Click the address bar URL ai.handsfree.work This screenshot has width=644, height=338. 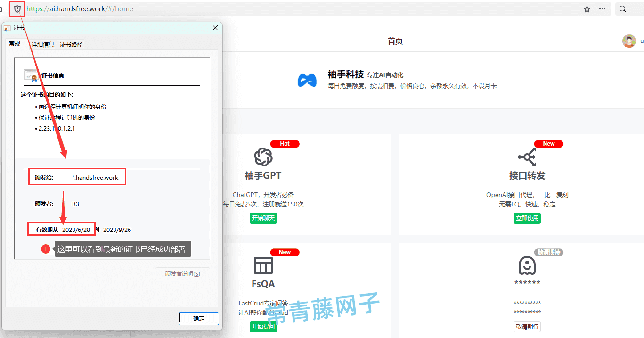(80, 9)
